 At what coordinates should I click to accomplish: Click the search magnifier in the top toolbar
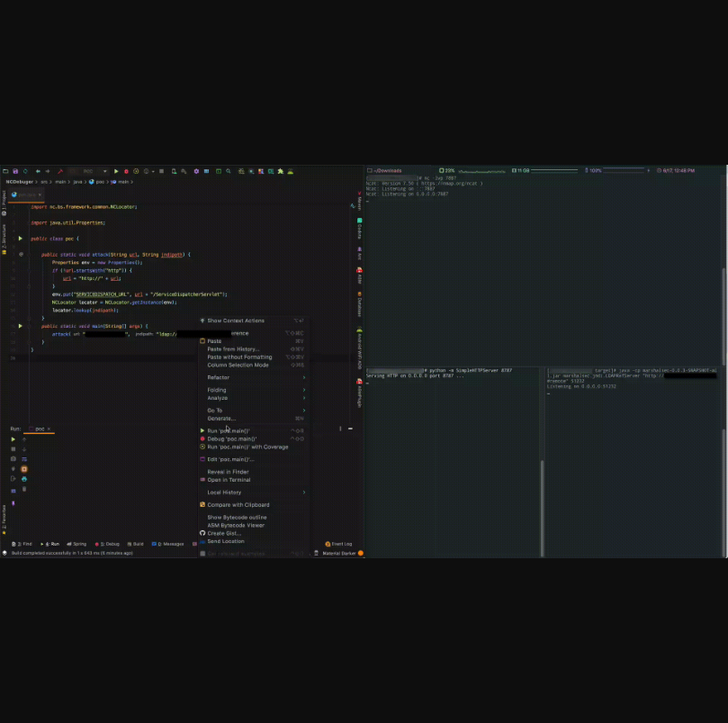(x=229, y=171)
